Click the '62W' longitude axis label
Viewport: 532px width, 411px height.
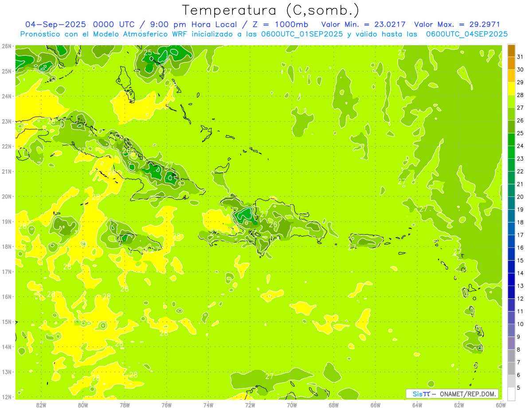459,405
